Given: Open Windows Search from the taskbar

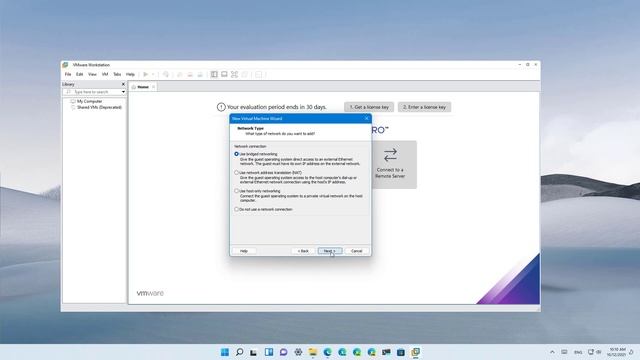Looking at the screenshot, I should [240, 352].
